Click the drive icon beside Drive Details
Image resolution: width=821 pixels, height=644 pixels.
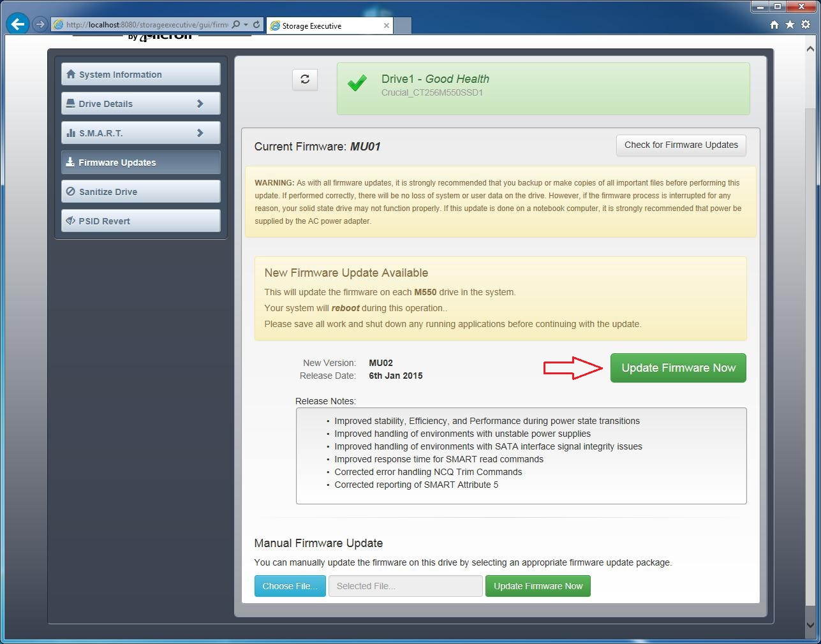pyautogui.click(x=71, y=103)
